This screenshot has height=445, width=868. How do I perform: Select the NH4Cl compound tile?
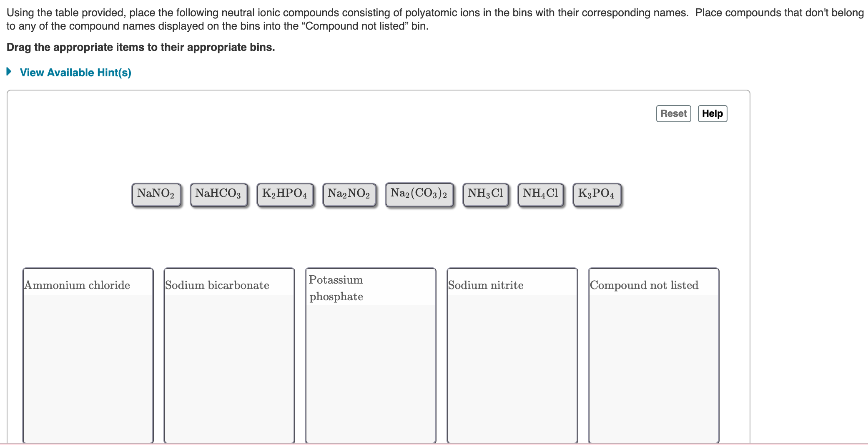540,194
